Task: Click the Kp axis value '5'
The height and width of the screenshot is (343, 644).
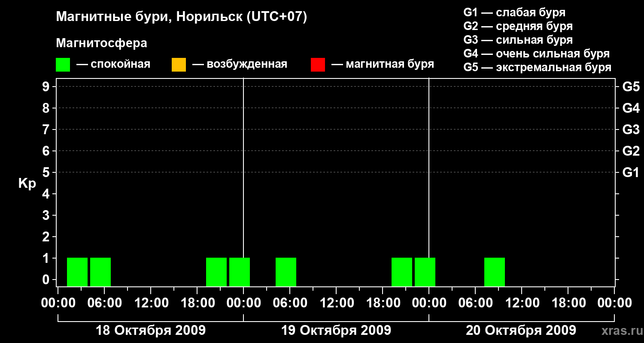Action: tap(46, 172)
